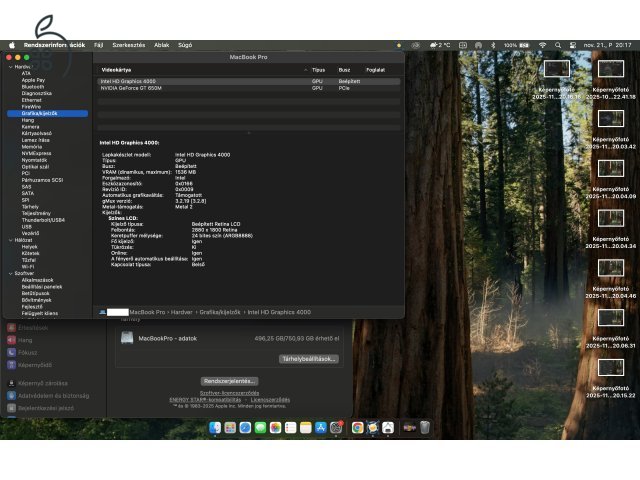Select screenshot thumbnail dated 2025-11...20.15.22

611,367
